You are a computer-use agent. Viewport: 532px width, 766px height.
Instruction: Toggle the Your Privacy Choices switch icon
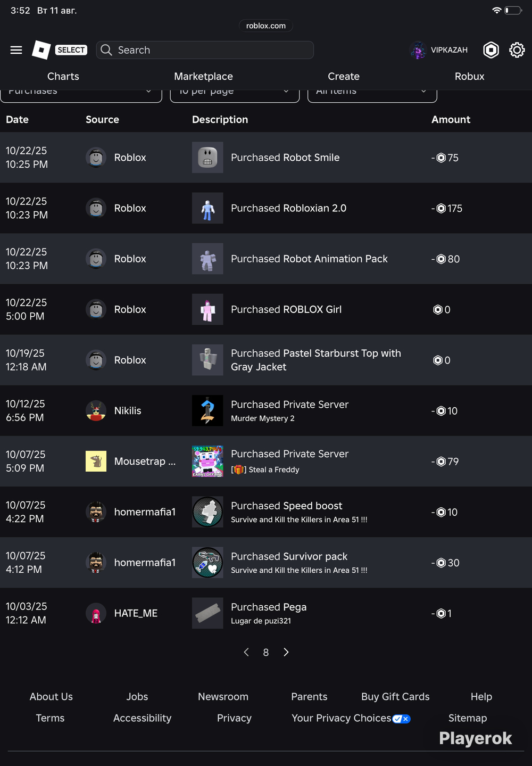(401, 719)
